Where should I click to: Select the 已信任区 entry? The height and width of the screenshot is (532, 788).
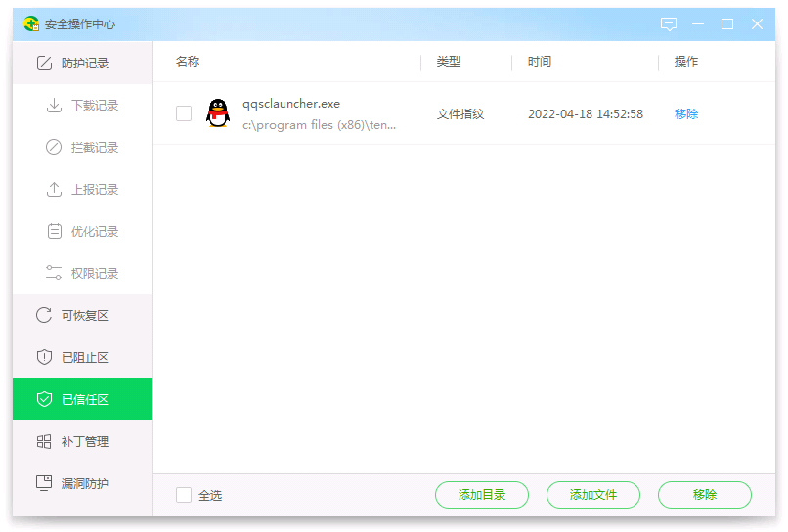click(x=82, y=399)
